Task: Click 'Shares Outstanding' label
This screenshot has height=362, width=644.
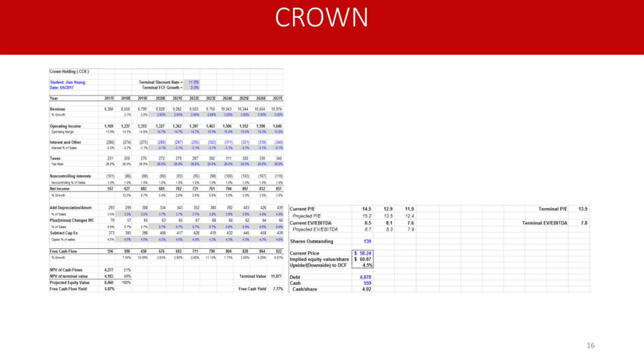Action: point(311,241)
